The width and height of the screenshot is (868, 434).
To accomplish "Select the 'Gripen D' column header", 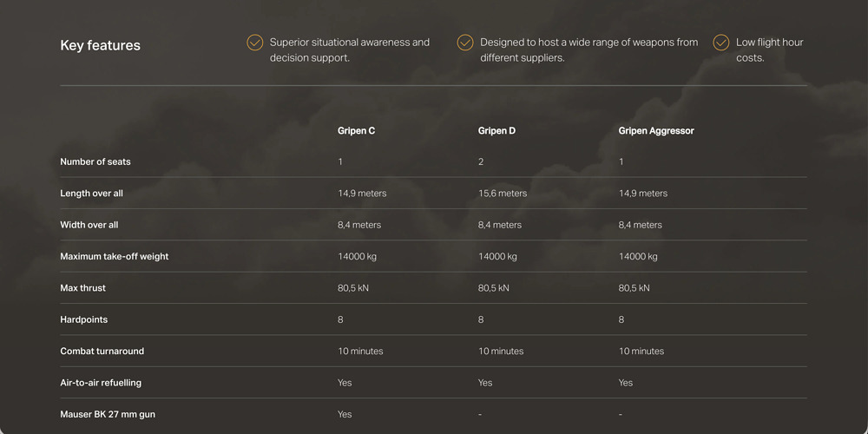I will [x=496, y=131].
